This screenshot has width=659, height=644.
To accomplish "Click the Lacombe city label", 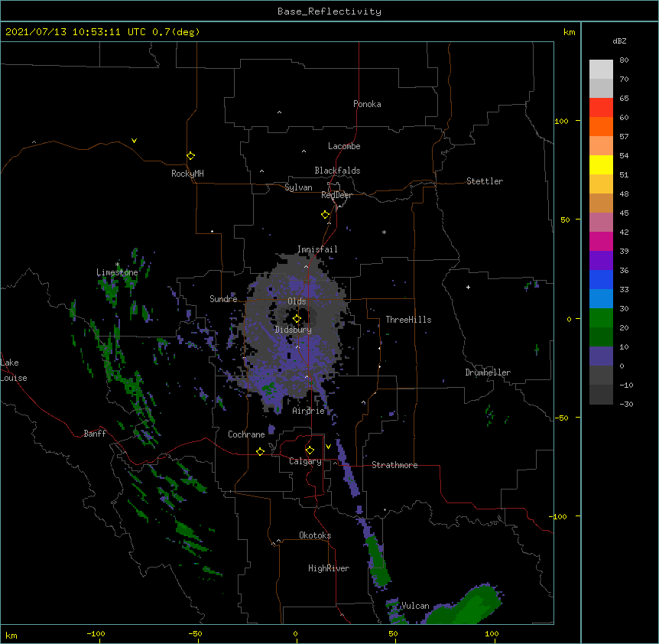I will click(x=344, y=146).
